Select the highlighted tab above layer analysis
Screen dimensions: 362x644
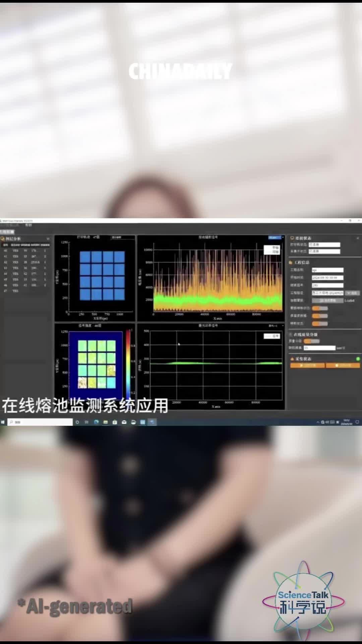coord(7,231)
